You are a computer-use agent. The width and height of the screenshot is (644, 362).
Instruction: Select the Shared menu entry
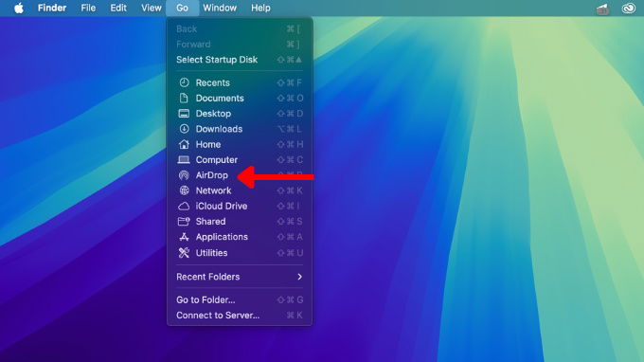pyautogui.click(x=240, y=222)
